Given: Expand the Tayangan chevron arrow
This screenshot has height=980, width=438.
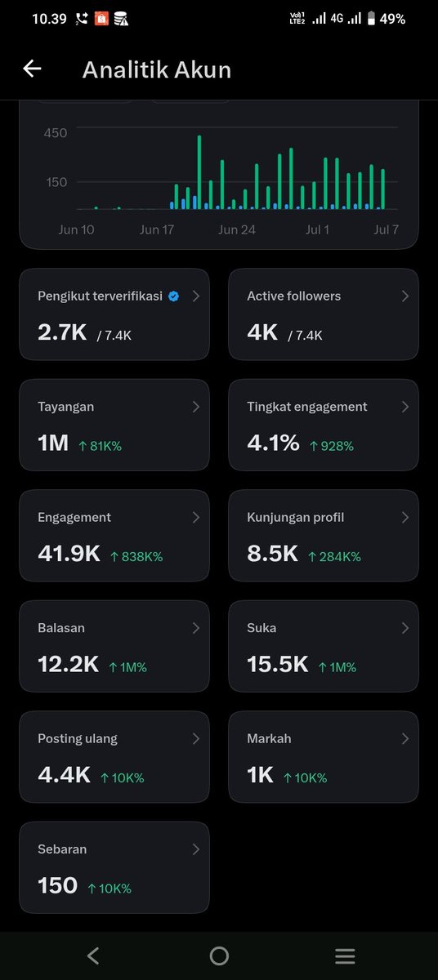Looking at the screenshot, I should coord(195,407).
